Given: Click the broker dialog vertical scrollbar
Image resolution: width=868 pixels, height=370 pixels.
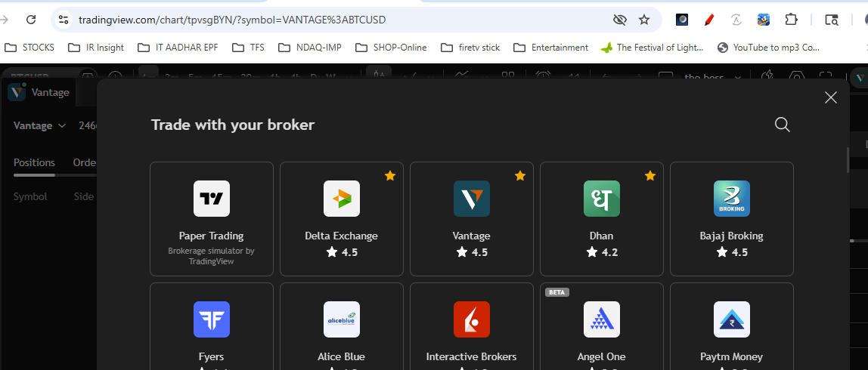Looking at the screenshot, I should (847, 160).
